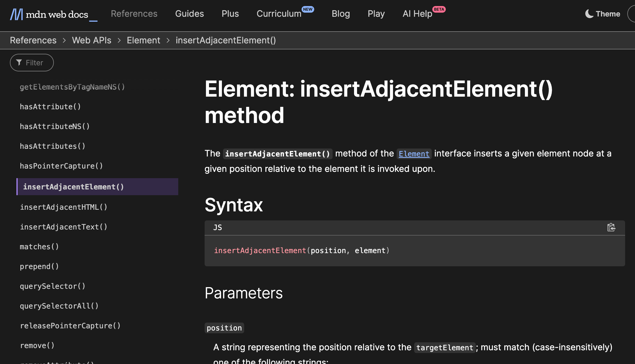Open the Guides menu

pyautogui.click(x=190, y=14)
